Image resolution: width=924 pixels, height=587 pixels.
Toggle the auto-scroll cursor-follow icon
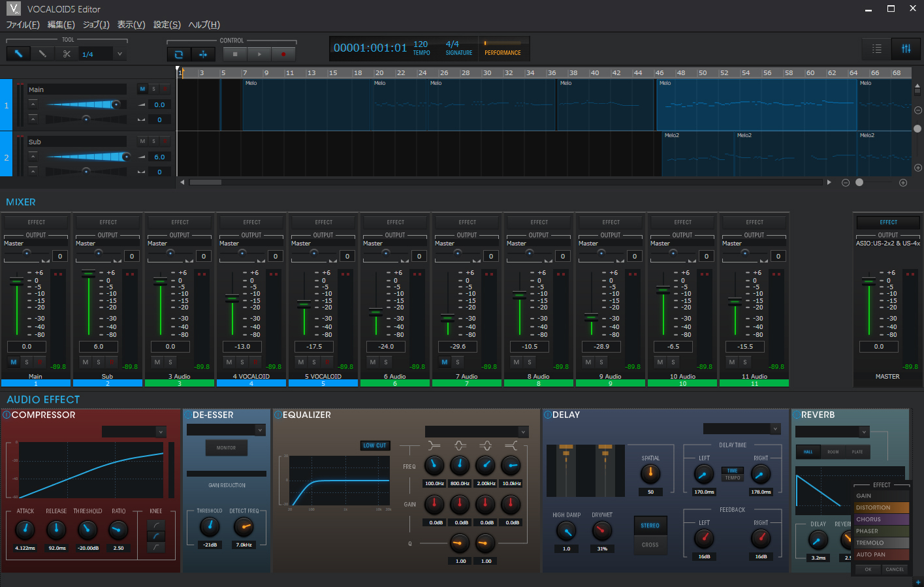203,54
